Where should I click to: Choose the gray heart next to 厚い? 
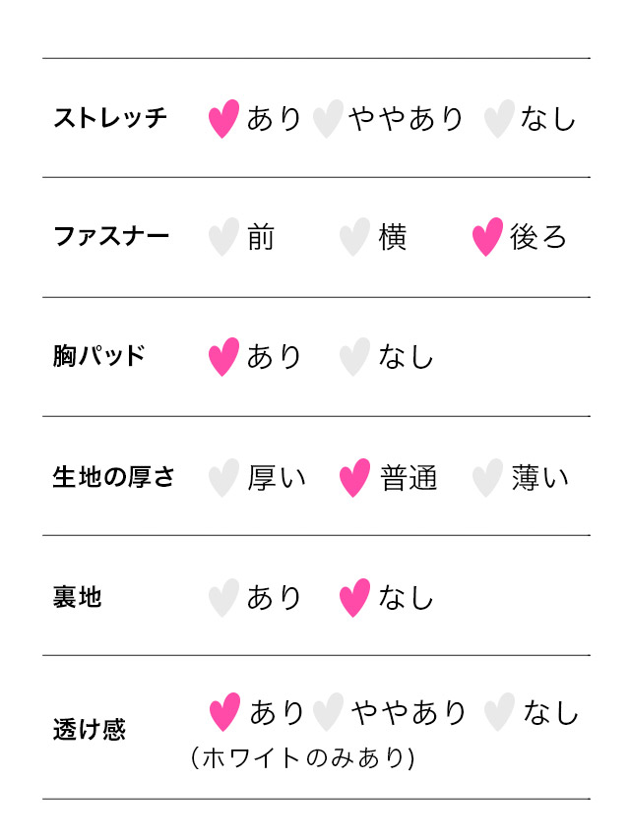[x=224, y=478]
